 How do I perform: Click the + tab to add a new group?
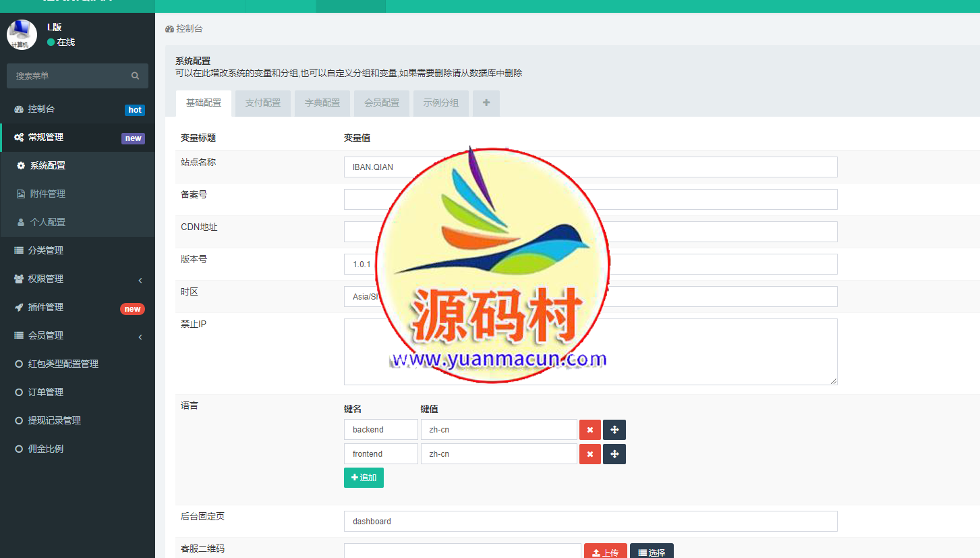tap(486, 103)
